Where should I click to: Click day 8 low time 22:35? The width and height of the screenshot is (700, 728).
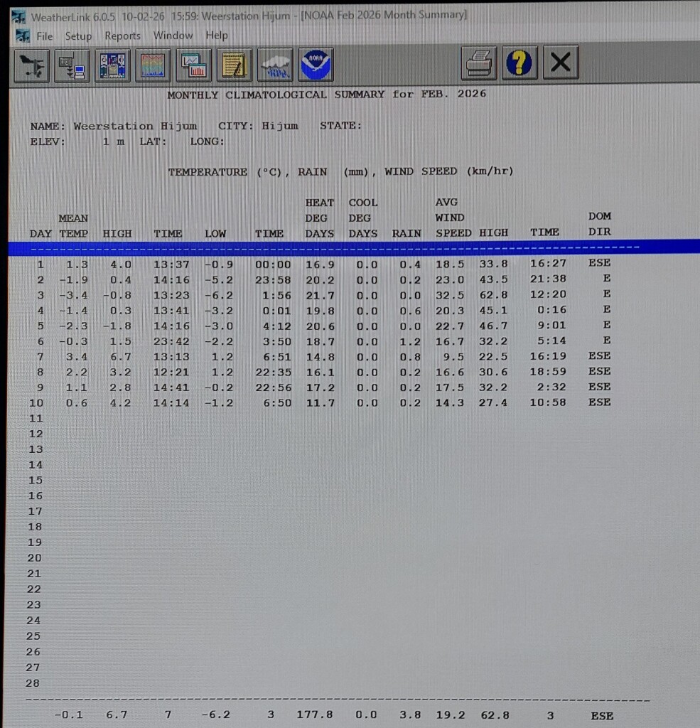(274, 373)
